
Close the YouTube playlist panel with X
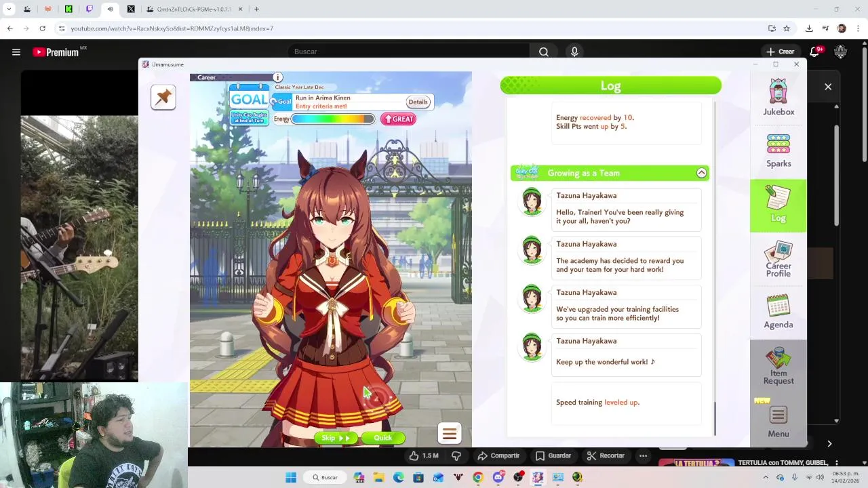(828, 87)
